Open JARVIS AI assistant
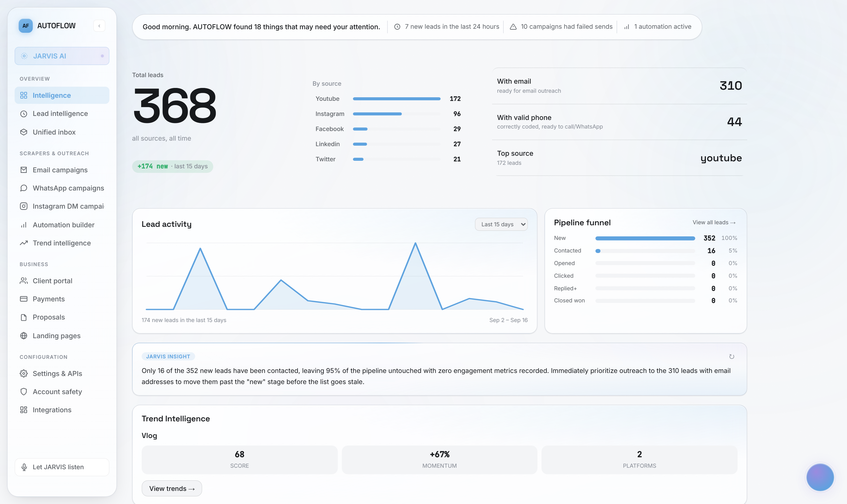 (x=62, y=56)
